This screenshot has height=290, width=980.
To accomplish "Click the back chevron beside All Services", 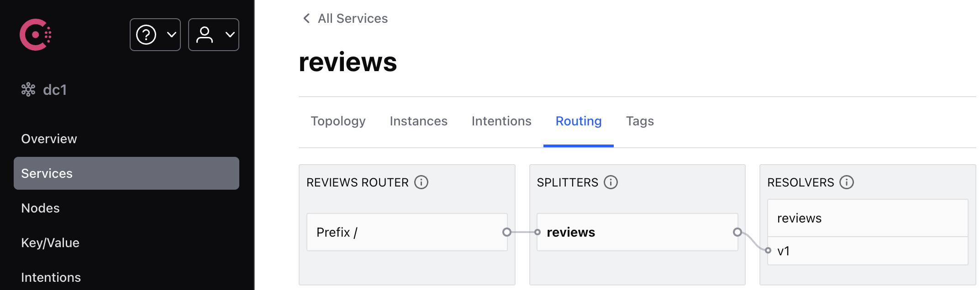I will (306, 18).
